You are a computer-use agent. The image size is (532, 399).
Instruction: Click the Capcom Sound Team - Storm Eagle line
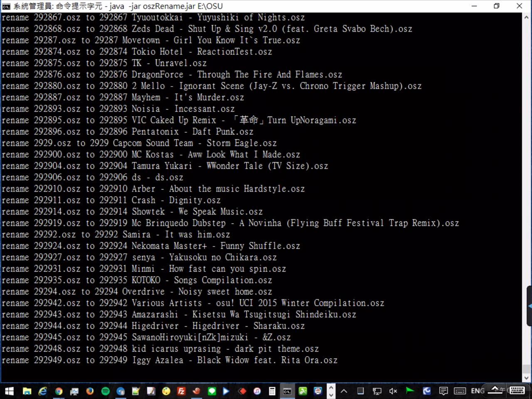tap(139, 143)
